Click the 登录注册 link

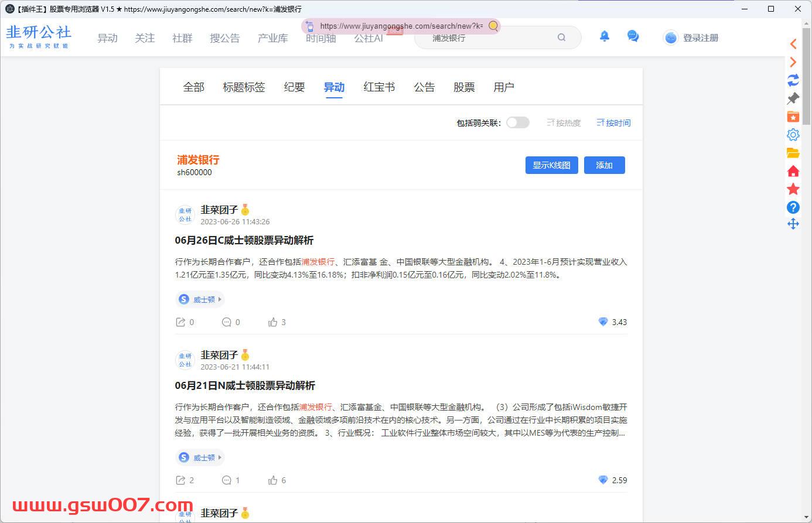(x=701, y=37)
